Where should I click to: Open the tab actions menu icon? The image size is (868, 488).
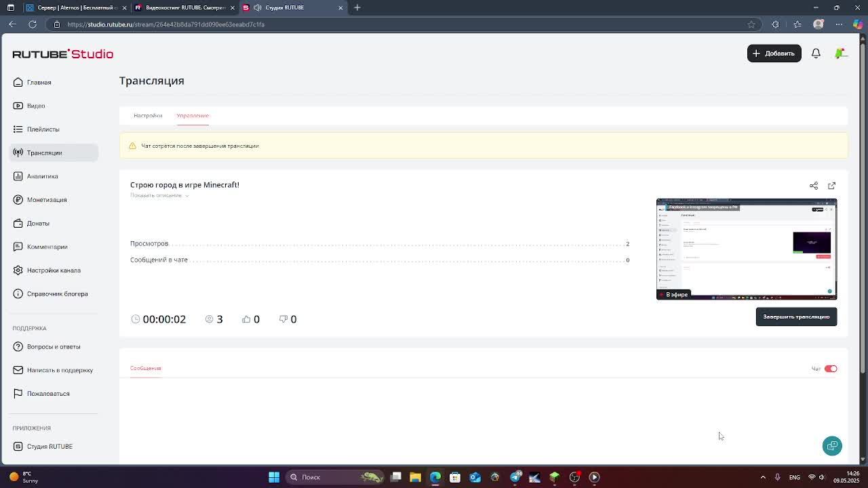[11, 7]
